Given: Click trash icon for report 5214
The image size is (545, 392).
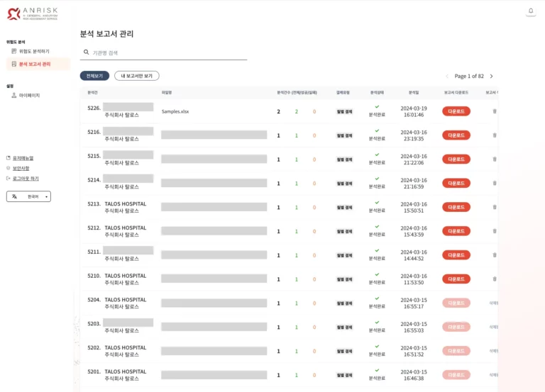Looking at the screenshot, I should tap(495, 183).
